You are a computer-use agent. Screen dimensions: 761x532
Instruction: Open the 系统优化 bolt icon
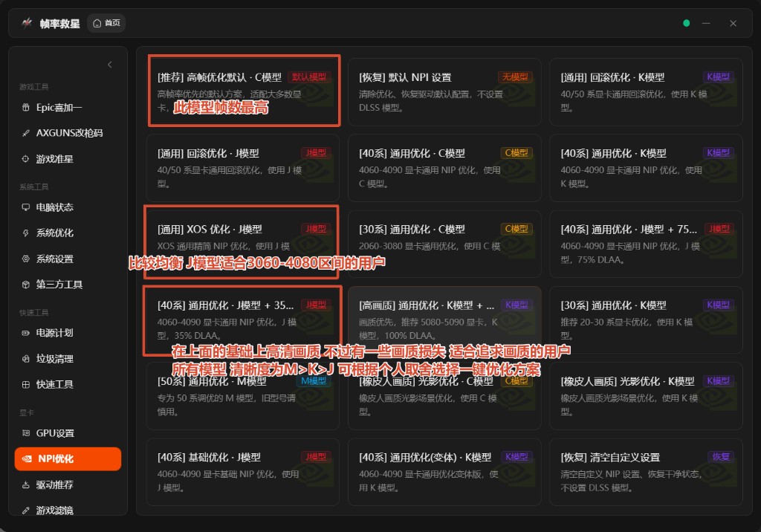pos(26,233)
